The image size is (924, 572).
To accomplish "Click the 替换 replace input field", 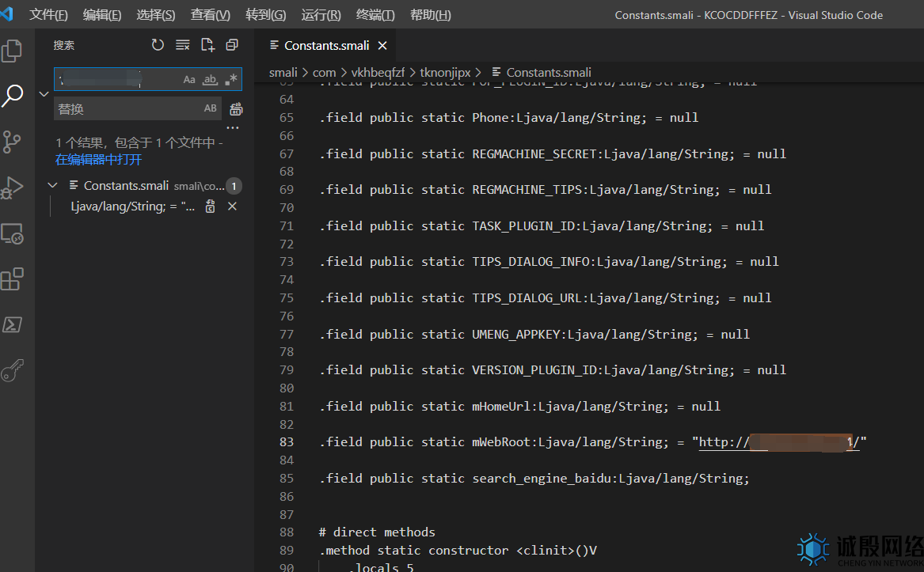I will pos(127,109).
